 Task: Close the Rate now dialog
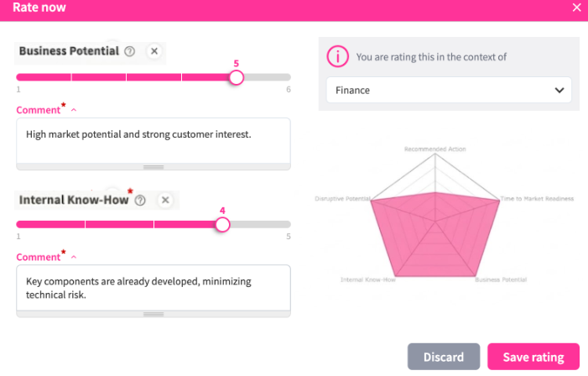(576, 8)
